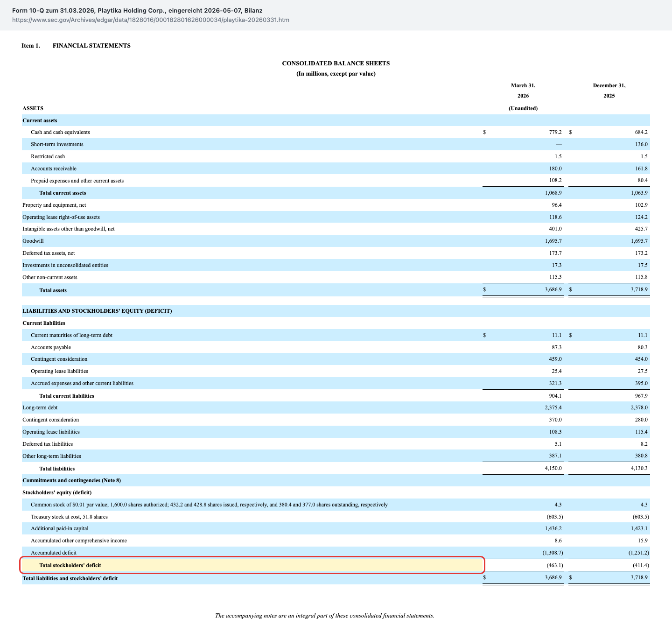Select 'Property and equipment, net' label
Image resolution: width=672 pixels, height=632 pixels.
54,205
